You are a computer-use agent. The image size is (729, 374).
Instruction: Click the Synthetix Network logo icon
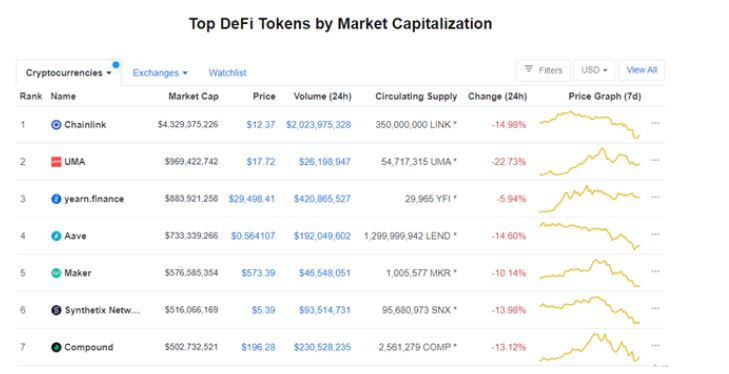(56, 310)
